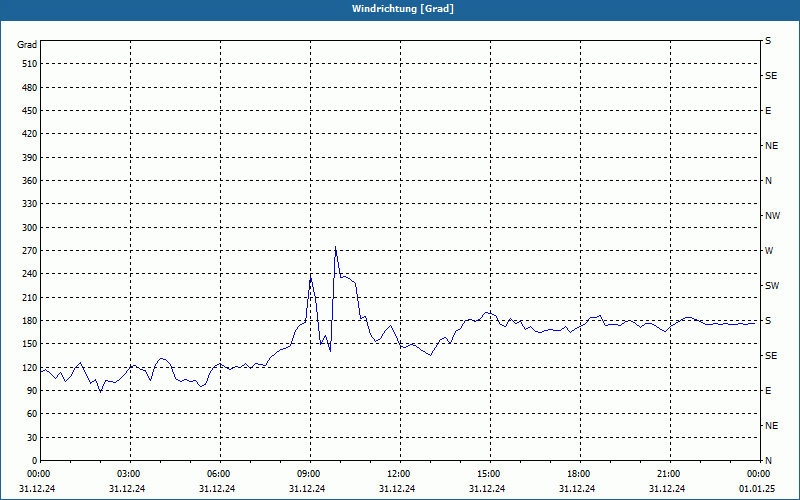Screen dimensions: 800x500
Task: Click the N compass label at 360 gridline
Action: pos(768,181)
